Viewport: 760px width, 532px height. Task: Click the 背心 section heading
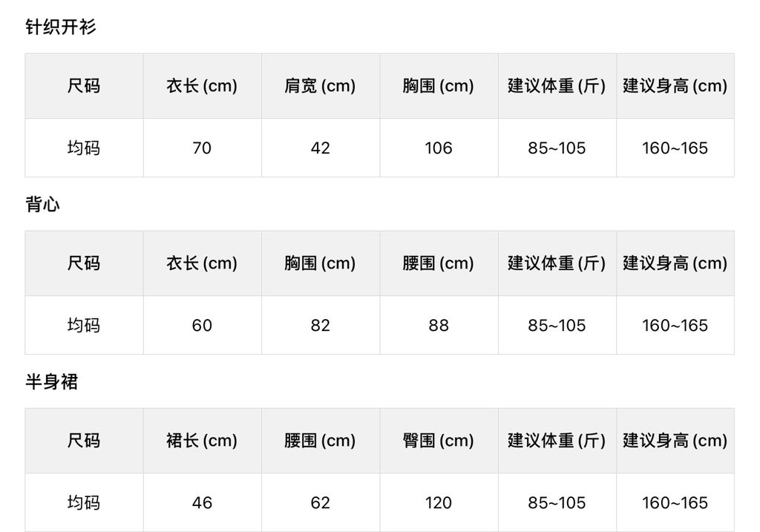42,205
